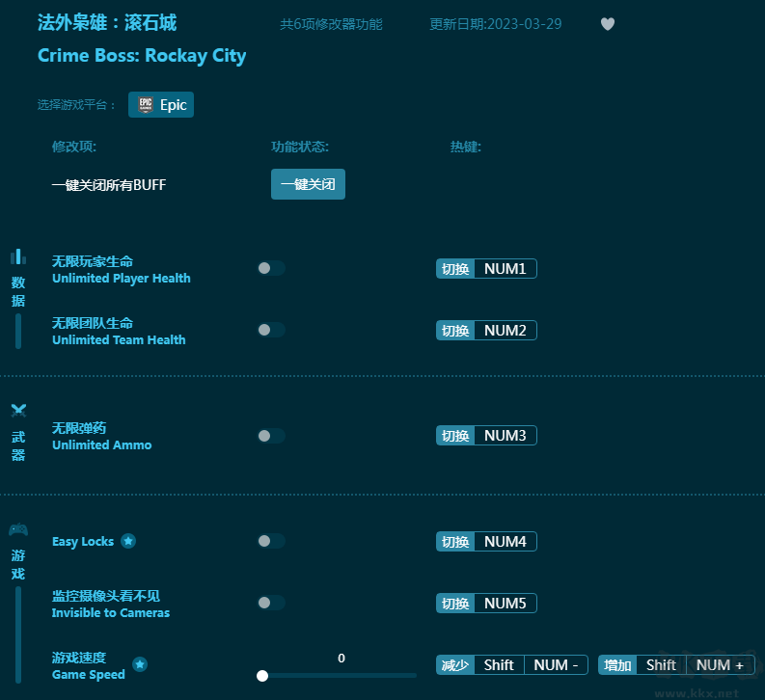Click the Epic Games logo icon

coord(146,104)
